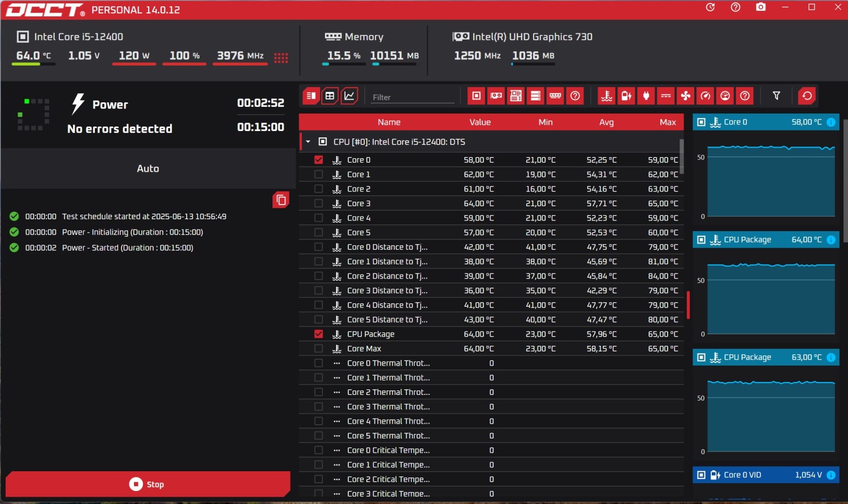The image size is (848, 504).
Task: Click the fan sensor filter icon
Action: click(x=686, y=96)
